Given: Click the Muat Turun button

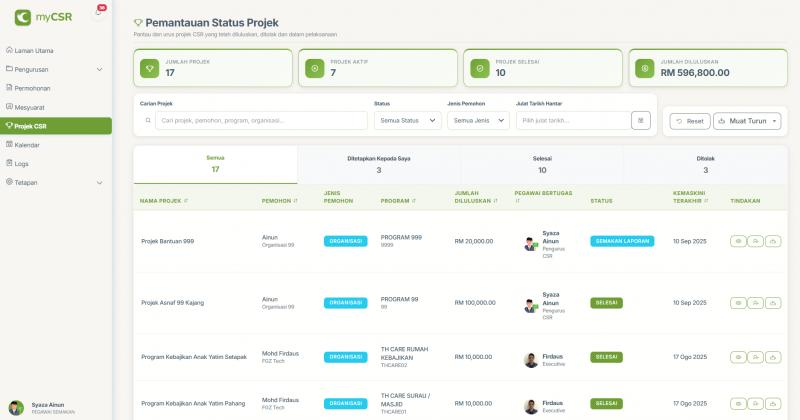Looking at the screenshot, I should [750, 121].
